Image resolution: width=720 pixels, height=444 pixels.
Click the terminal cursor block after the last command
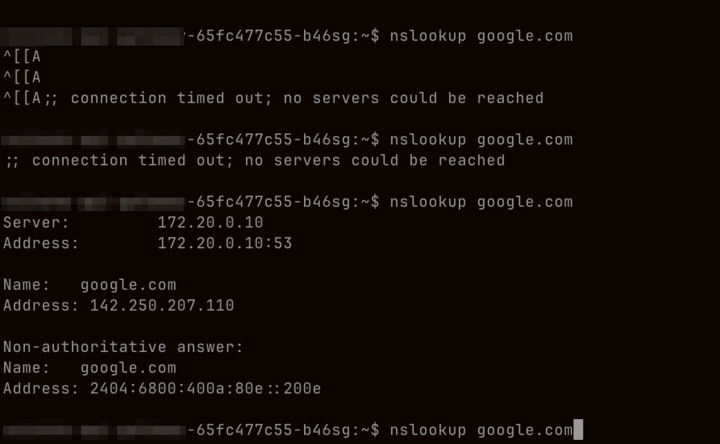coord(578,430)
